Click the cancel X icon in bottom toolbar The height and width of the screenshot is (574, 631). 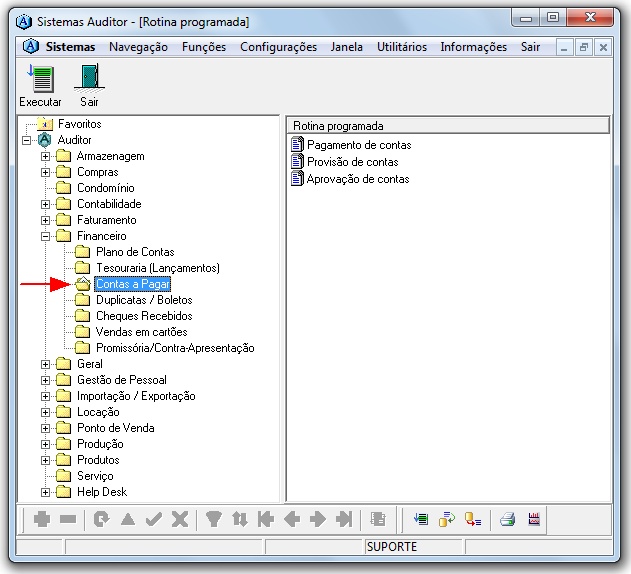180,519
